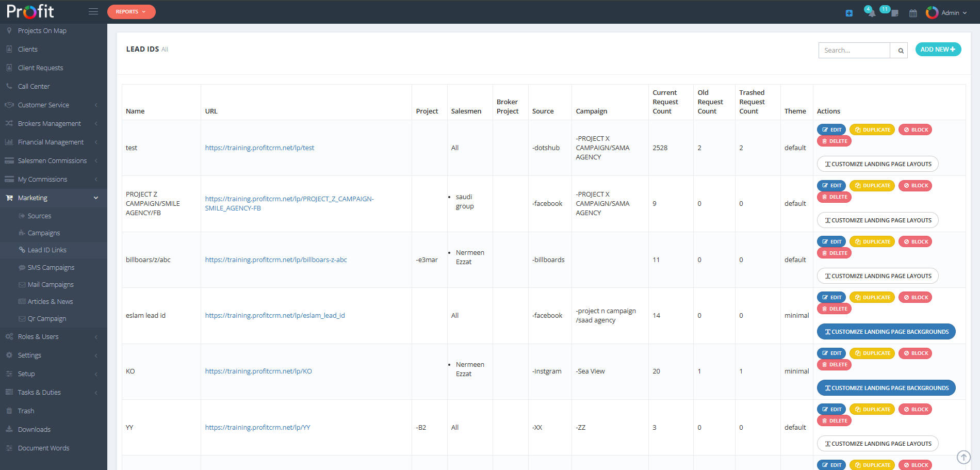
Task: Click the Add New button
Action: [x=938, y=50]
